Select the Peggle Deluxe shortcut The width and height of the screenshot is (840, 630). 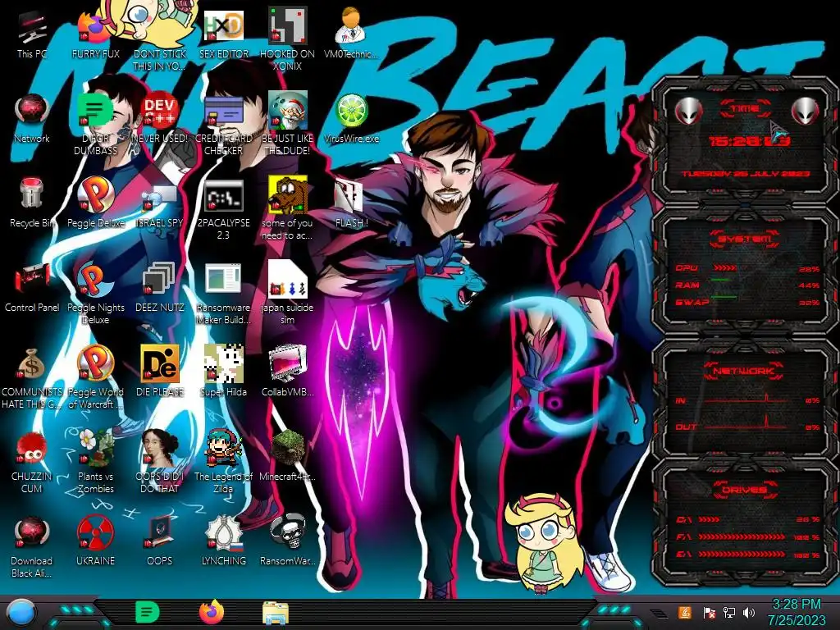95,203
